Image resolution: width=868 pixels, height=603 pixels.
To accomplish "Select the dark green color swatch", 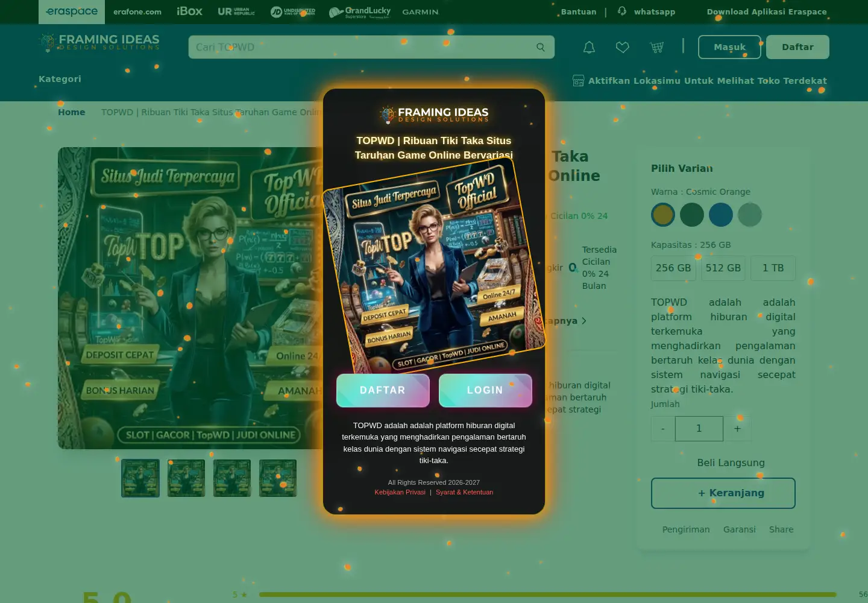I will pyautogui.click(x=692, y=215).
